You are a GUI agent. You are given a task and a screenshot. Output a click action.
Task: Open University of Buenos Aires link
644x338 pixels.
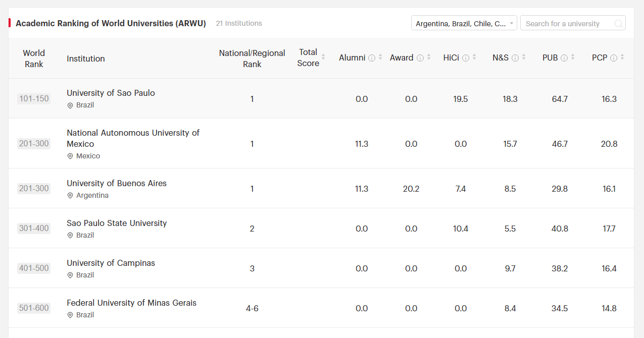tap(117, 183)
